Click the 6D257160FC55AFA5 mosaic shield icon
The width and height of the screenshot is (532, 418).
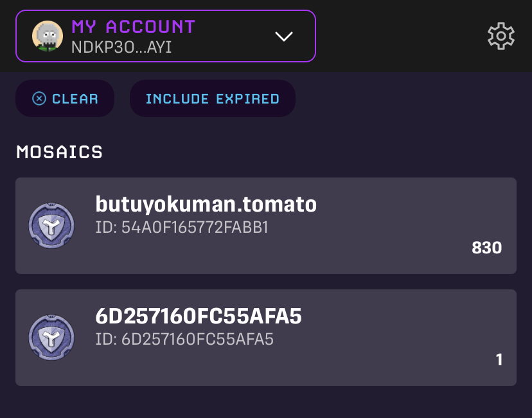tap(51, 338)
